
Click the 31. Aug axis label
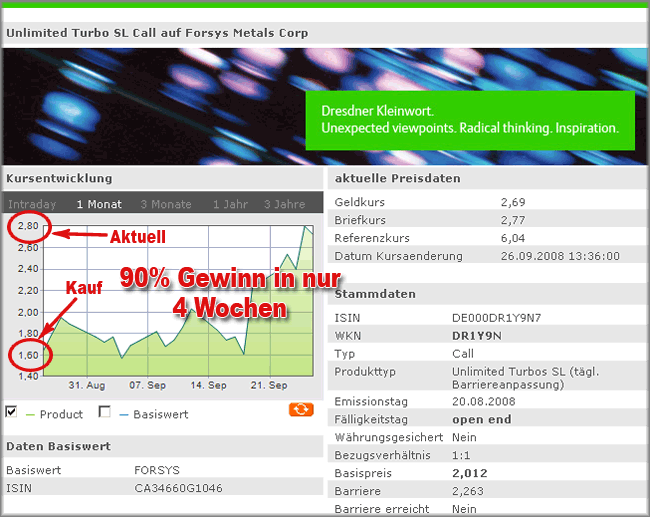click(87, 385)
